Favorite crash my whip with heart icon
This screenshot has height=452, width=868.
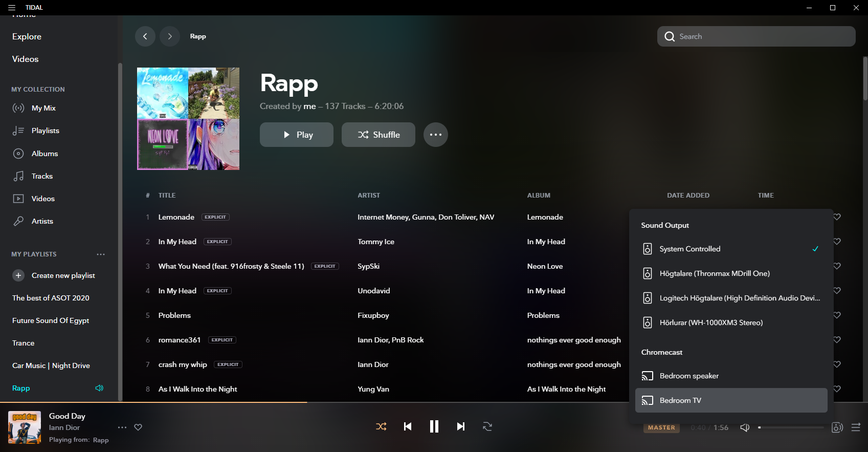[837, 364]
